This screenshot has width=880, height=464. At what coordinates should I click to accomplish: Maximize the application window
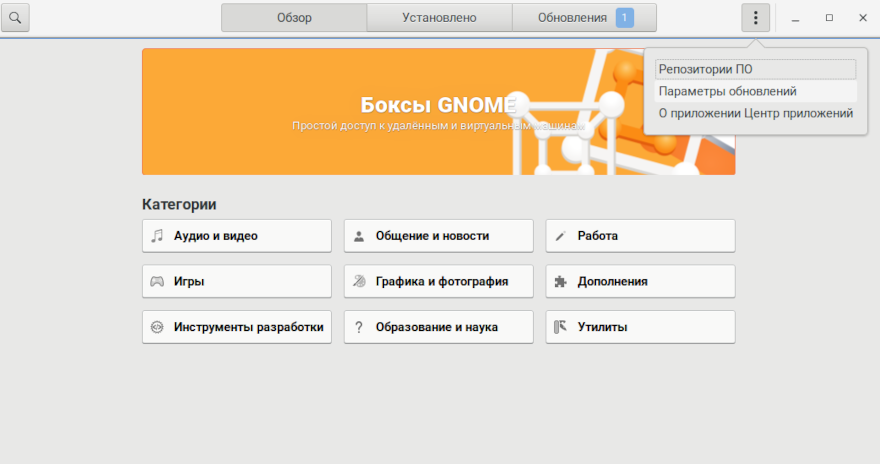(x=829, y=18)
